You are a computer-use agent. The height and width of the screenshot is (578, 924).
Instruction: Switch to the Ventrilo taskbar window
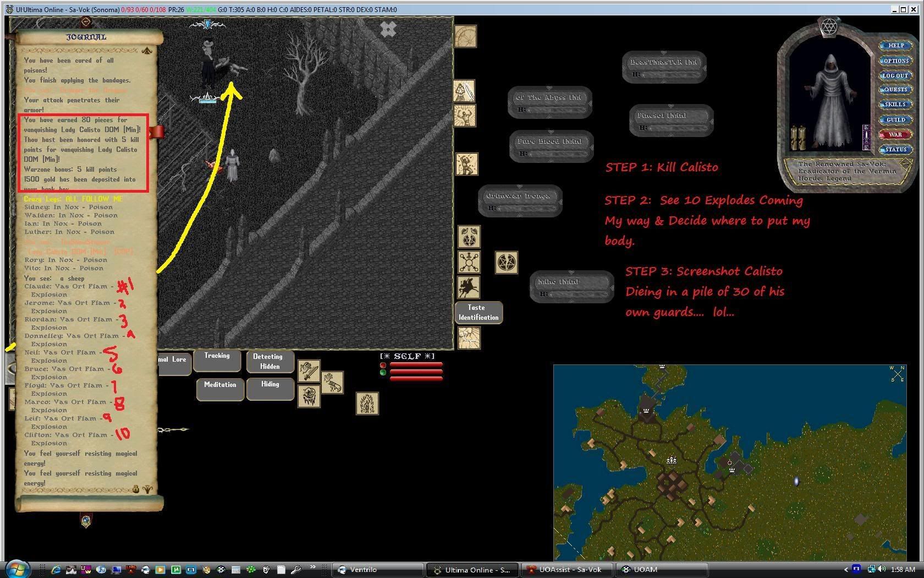(378, 570)
